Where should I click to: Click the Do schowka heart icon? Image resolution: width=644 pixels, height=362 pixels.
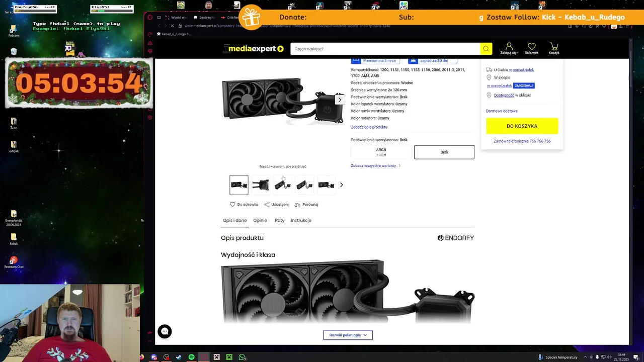point(232,205)
